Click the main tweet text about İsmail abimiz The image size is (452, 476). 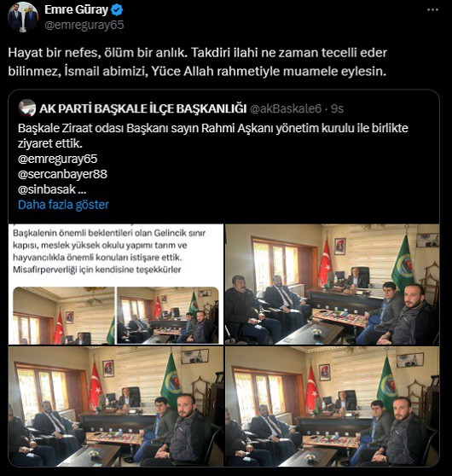[197, 62]
